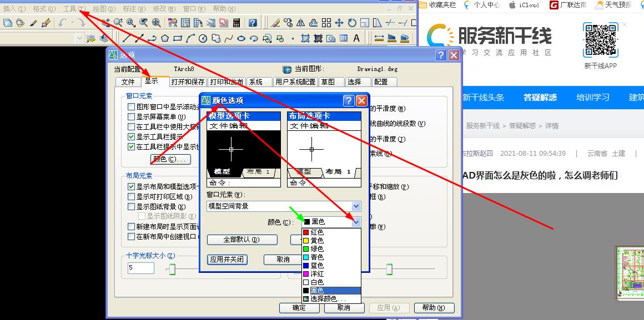Select the Table tool
This screenshot has height=320, width=644.
344,39
